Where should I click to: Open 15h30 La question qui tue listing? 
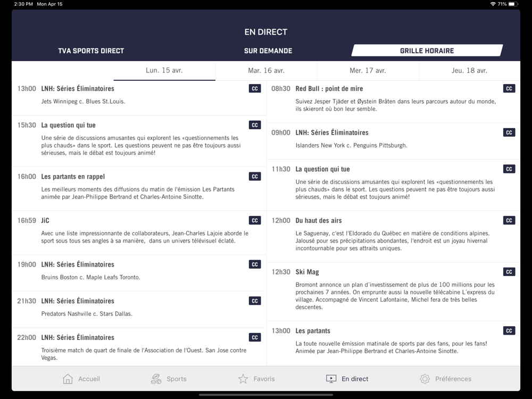pyautogui.click(x=139, y=141)
